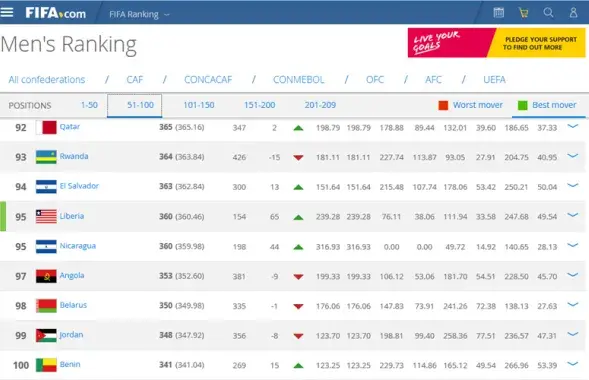Click the Live Your Goals banner
The image size is (589, 380).
tap(497, 43)
